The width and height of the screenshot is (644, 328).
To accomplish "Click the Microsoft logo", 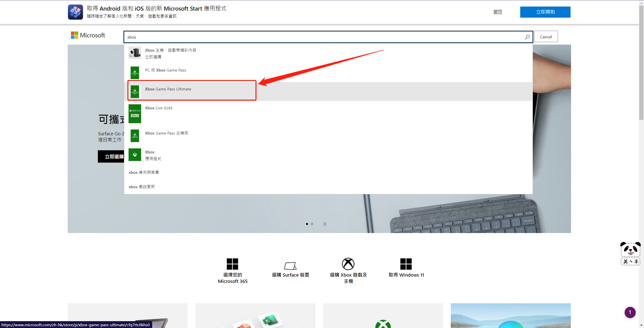I will click(x=88, y=35).
